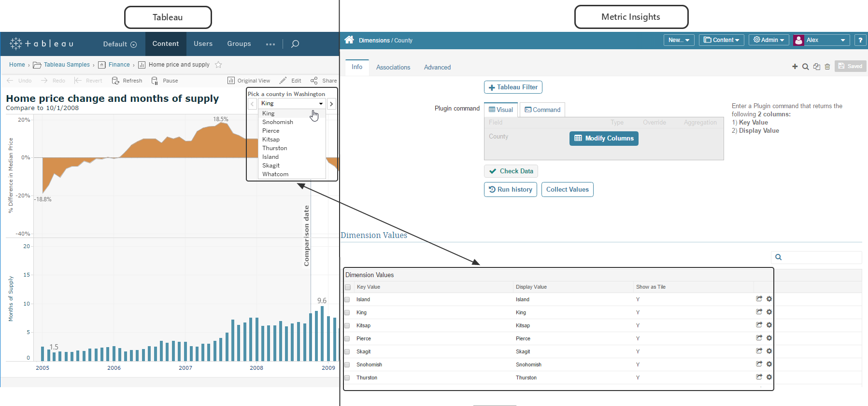Image resolution: width=868 pixels, height=406 pixels.
Task: Click the Tableau search magnifier icon
Action: (295, 44)
